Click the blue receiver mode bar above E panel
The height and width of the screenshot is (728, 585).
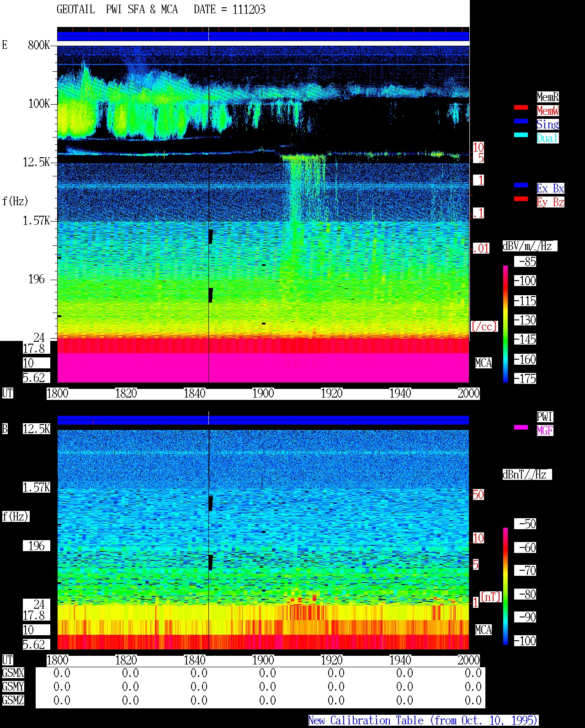pyautogui.click(x=263, y=36)
